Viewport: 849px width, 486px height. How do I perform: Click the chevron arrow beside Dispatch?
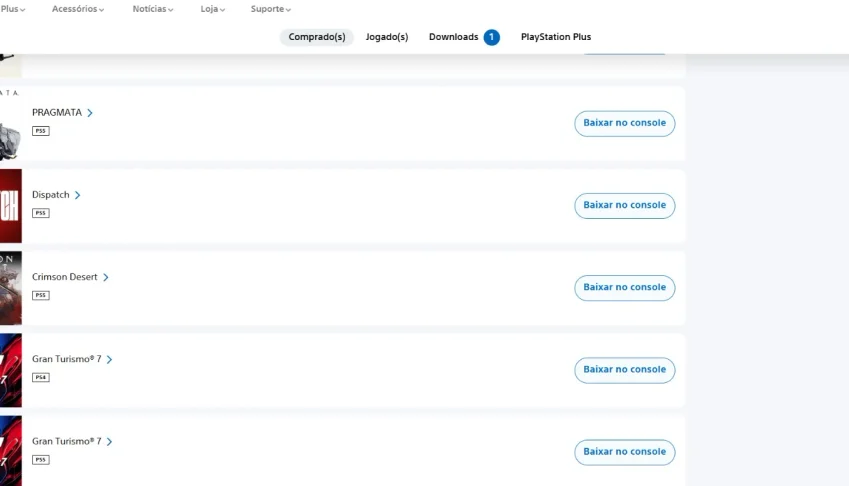pos(77,195)
